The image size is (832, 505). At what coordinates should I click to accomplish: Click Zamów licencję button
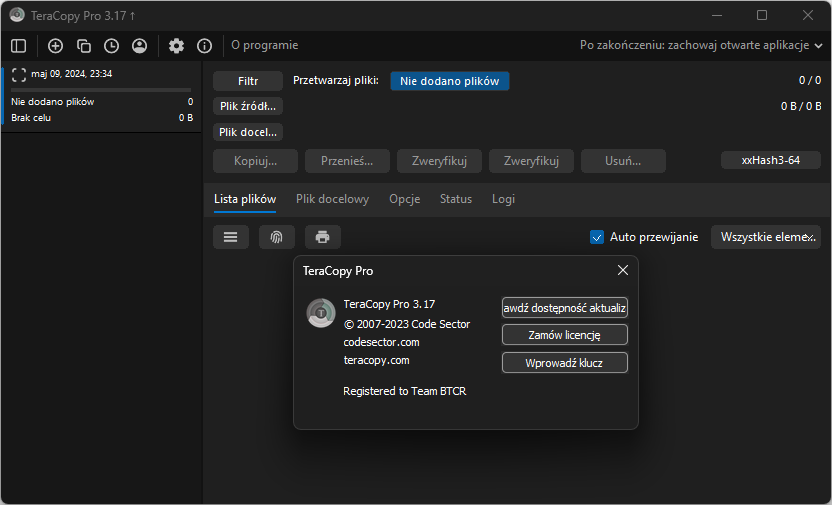(565, 335)
